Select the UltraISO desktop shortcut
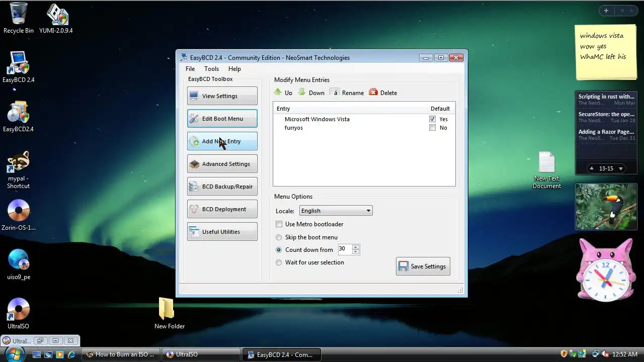Image resolution: width=644 pixels, height=362 pixels. [19, 314]
